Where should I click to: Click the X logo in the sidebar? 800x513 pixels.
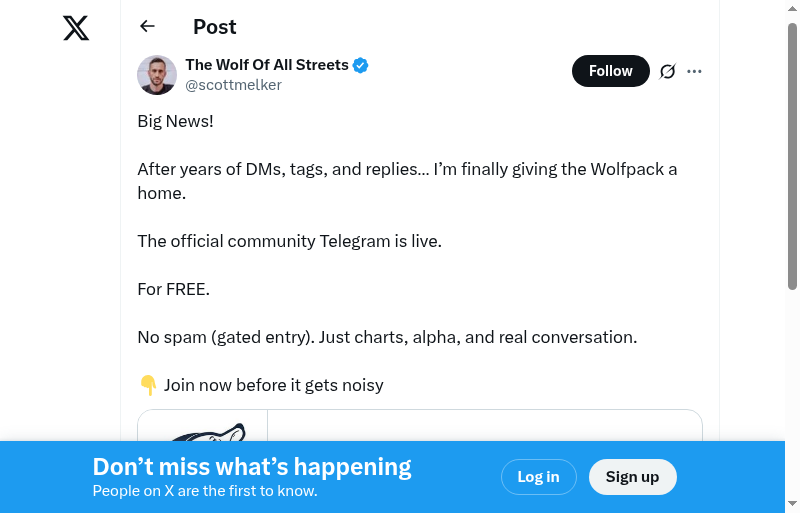coord(76,28)
